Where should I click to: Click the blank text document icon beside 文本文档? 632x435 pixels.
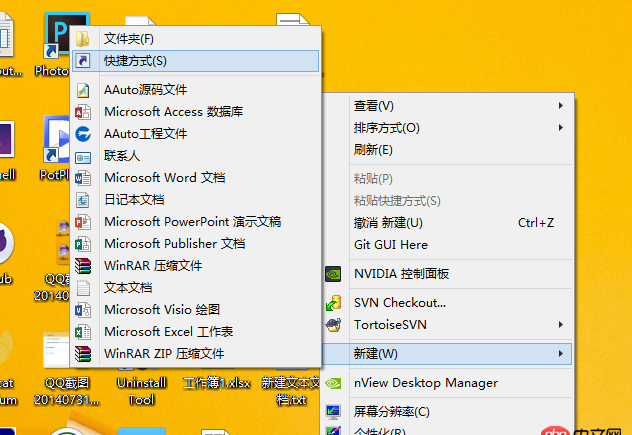pyautogui.click(x=83, y=287)
